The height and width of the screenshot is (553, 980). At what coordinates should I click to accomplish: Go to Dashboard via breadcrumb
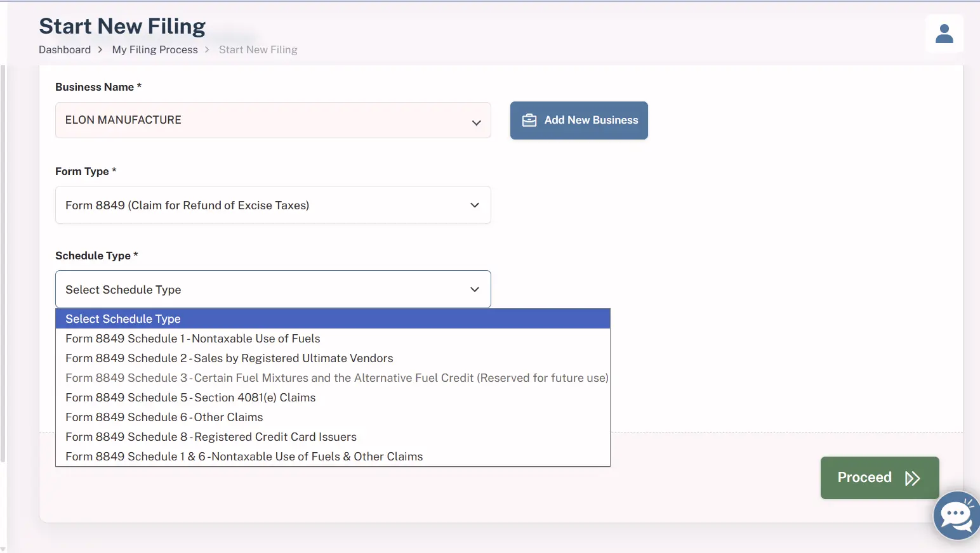click(65, 49)
